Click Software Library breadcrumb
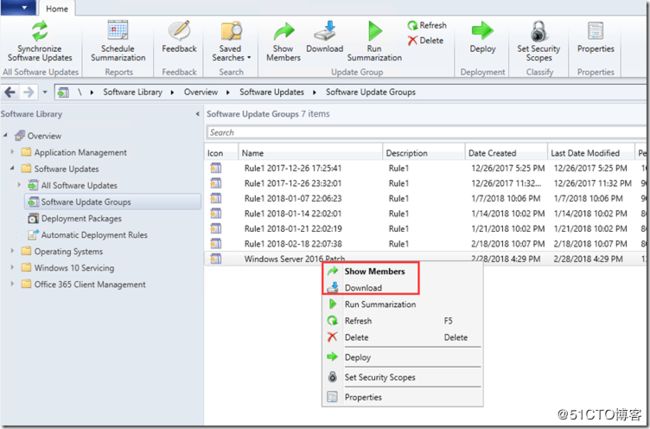This screenshot has height=429, width=650. [x=133, y=92]
